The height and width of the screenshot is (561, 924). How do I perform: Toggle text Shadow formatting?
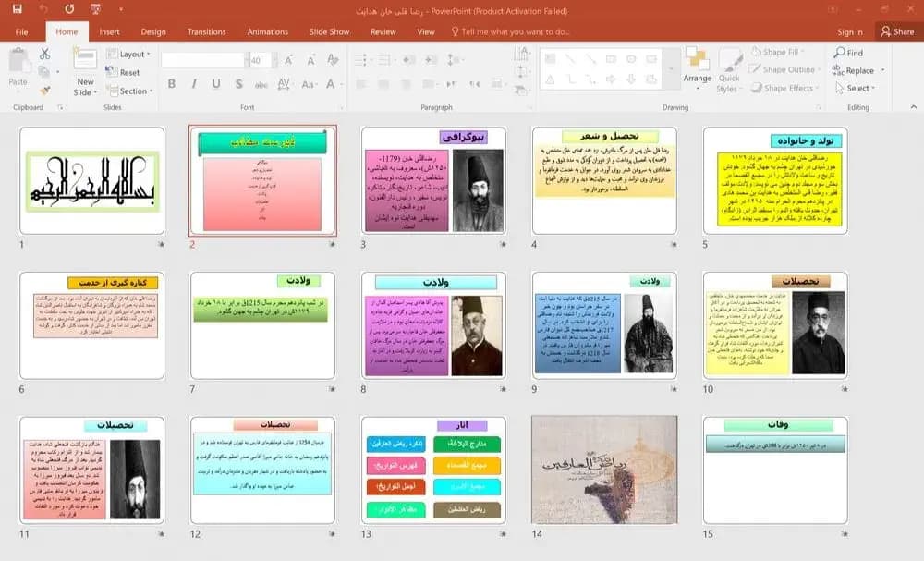[238, 84]
